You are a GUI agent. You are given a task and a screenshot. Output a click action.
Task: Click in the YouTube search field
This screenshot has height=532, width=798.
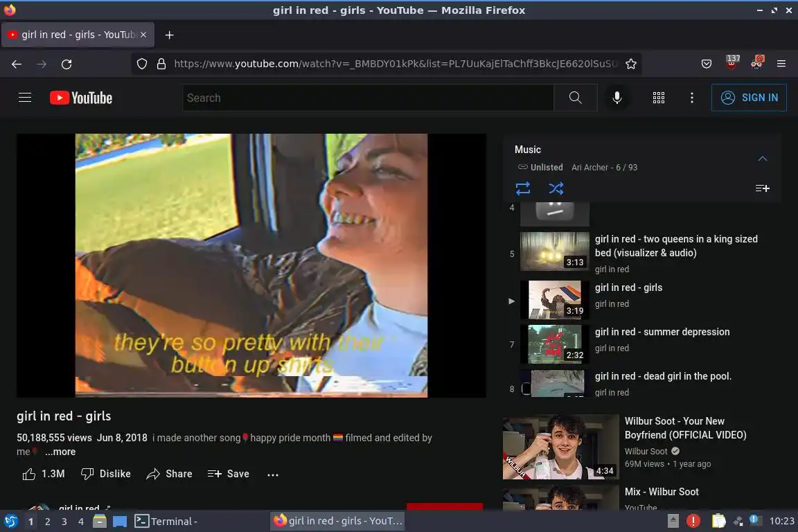click(368, 98)
